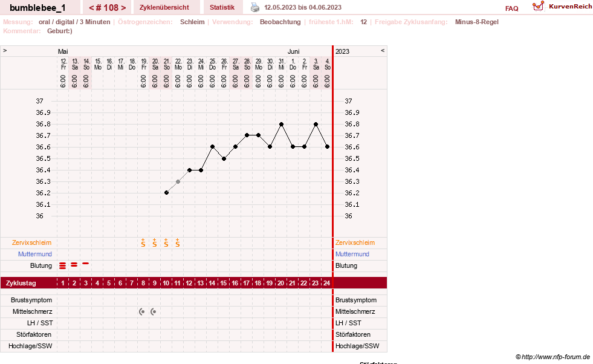Click the left Blutung row label
This screenshot has width=593, height=364.
(x=41, y=265)
